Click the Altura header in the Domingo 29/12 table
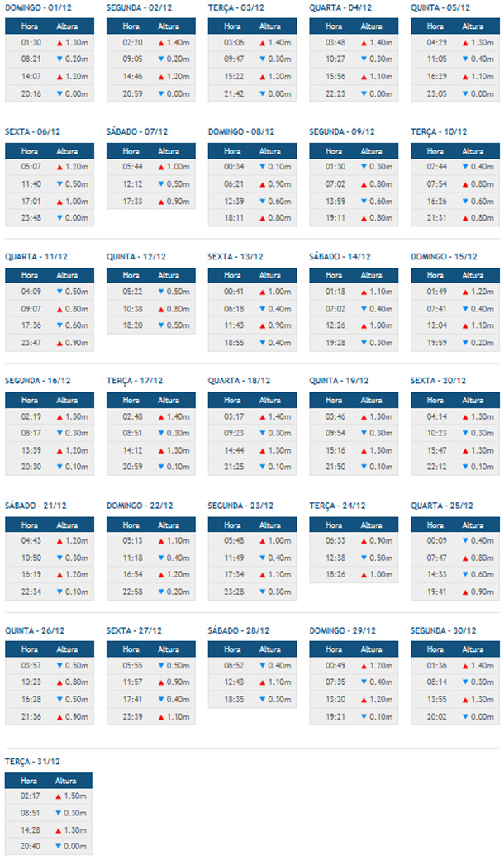504x860 pixels. 372,649
